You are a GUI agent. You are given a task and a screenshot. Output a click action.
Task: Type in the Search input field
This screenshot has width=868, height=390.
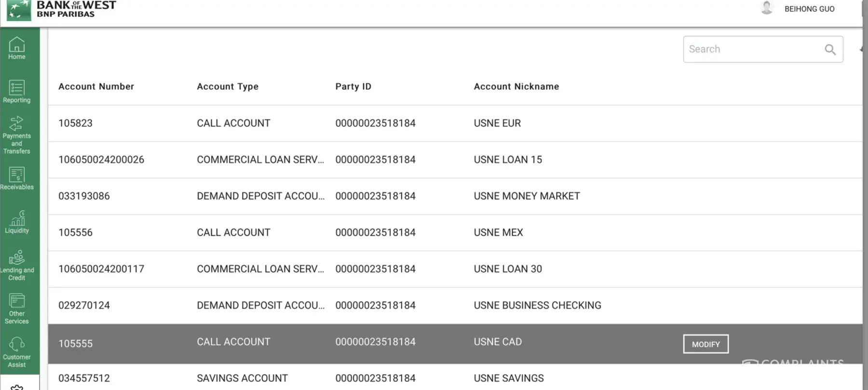coord(753,49)
